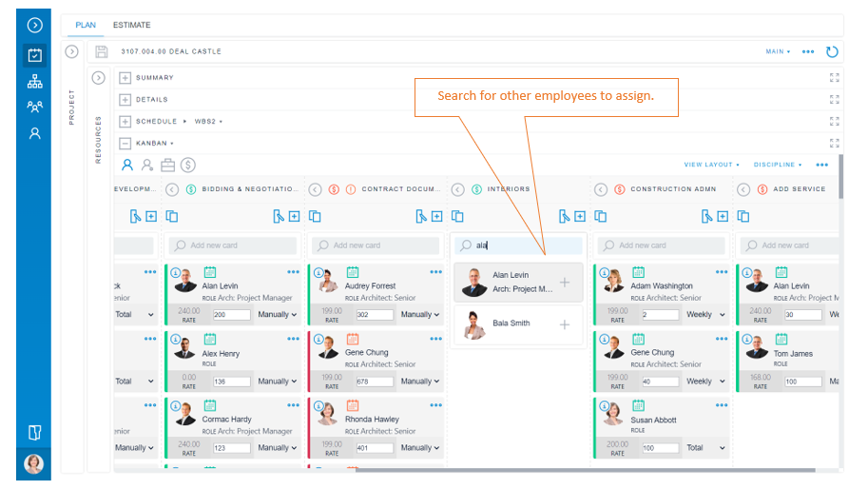The height and width of the screenshot is (490, 868).
Task: Click the calendar icon on Audrey Forrest's card
Action: tap(352, 272)
